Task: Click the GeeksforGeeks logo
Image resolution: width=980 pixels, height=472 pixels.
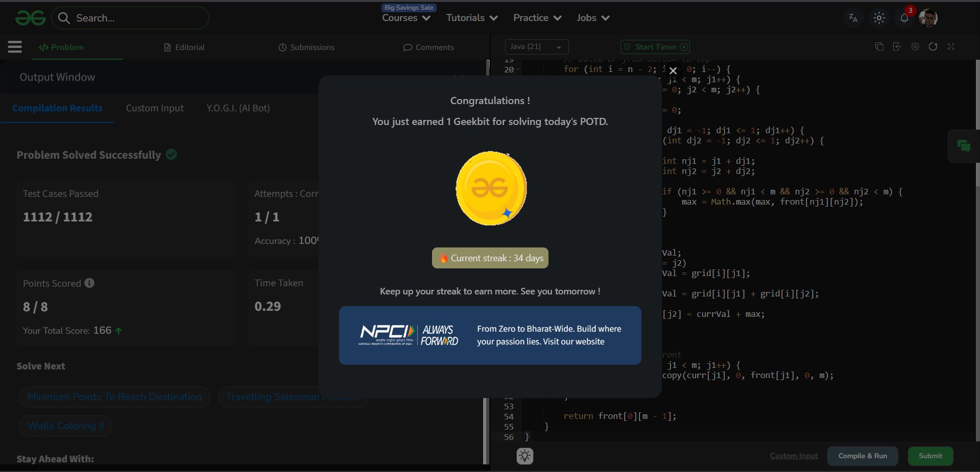Action: coord(31,18)
